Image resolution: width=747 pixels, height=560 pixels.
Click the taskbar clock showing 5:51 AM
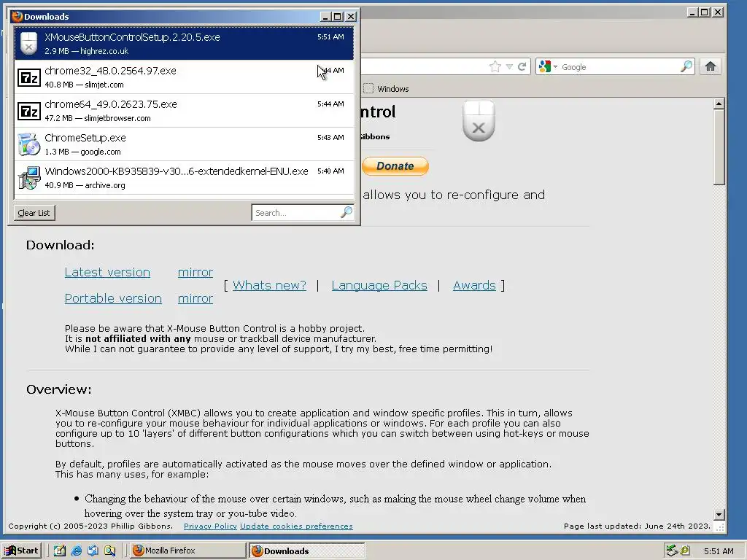(719, 551)
